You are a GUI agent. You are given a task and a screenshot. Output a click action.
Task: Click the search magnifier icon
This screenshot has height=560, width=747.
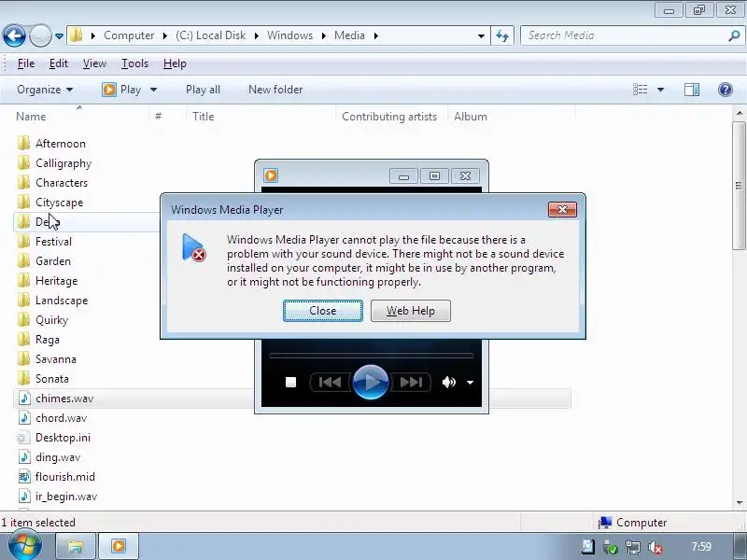click(x=734, y=35)
